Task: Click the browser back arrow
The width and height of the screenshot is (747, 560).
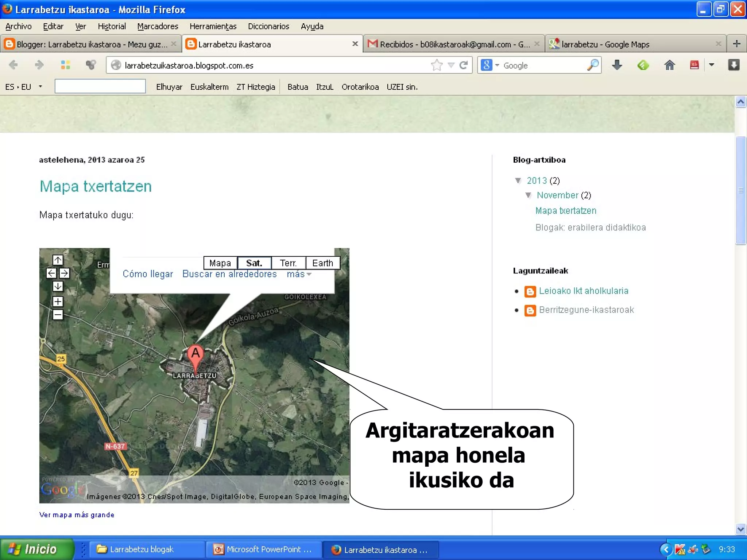Action: click(13, 65)
